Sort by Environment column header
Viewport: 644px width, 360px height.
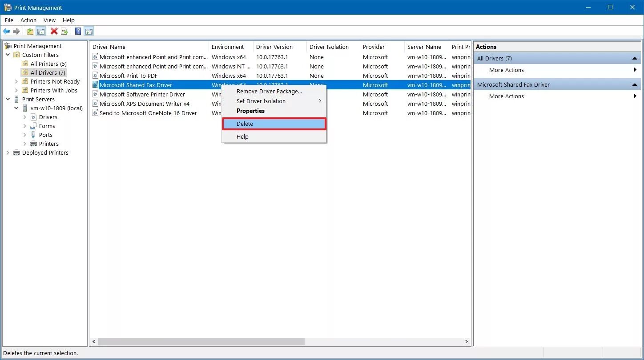pyautogui.click(x=231, y=47)
